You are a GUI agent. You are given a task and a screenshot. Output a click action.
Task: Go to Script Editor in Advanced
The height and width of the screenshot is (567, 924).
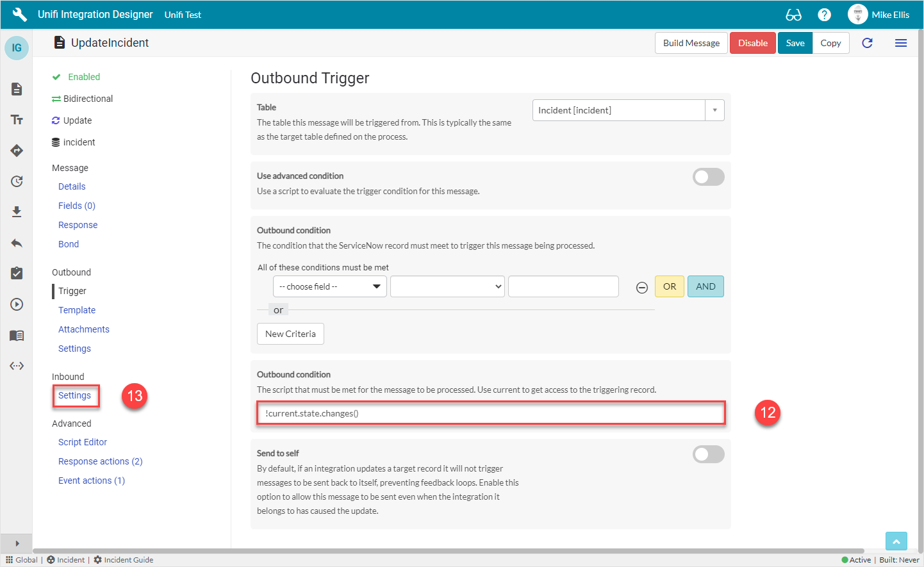click(83, 442)
